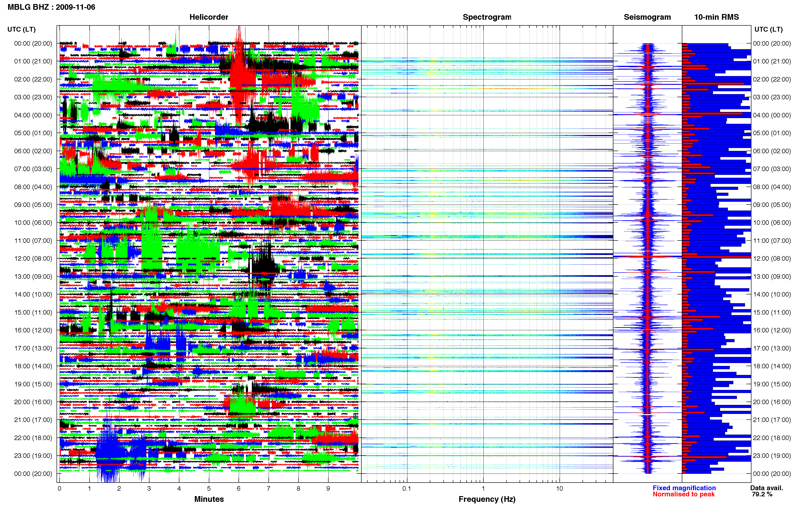Click RMS-side axis label 13:00 (09:00)
This screenshot has height=508, width=812.
pyautogui.click(x=772, y=277)
